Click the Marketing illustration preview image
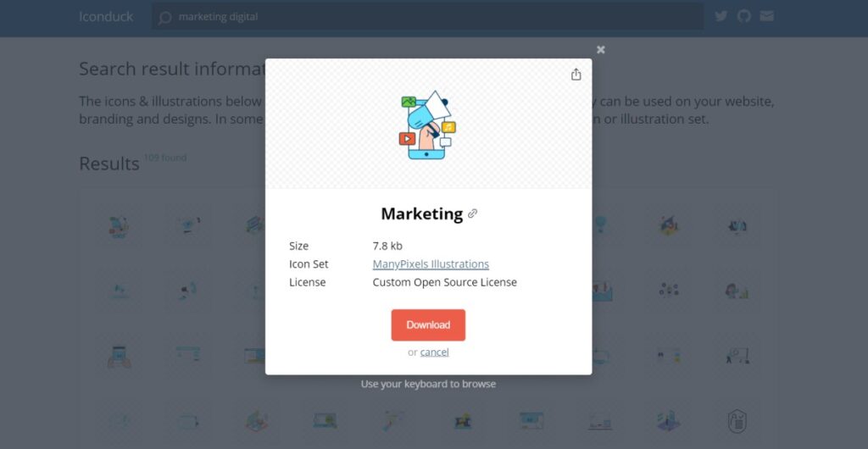Screen dimensions: 868x449 [427, 125]
